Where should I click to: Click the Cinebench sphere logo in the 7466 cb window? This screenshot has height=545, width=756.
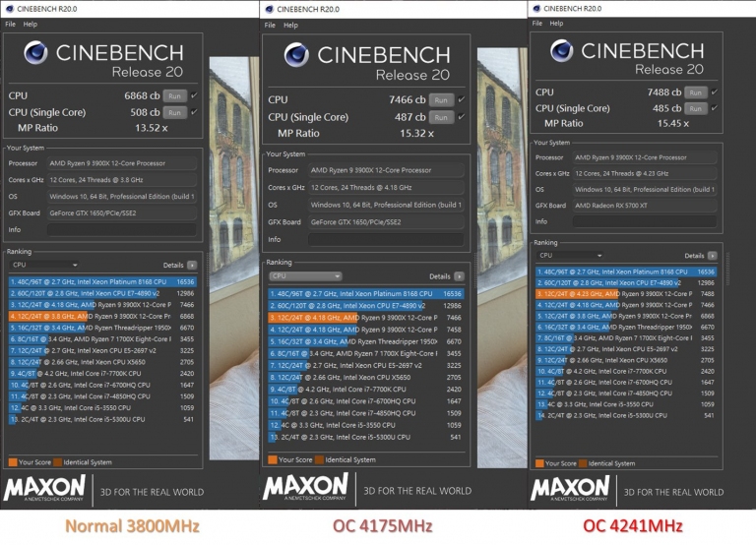(x=296, y=54)
